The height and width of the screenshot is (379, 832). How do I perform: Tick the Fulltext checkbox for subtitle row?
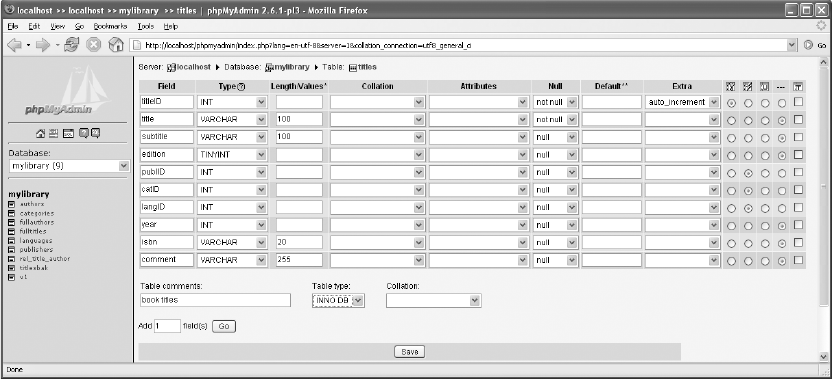pyautogui.click(x=798, y=137)
